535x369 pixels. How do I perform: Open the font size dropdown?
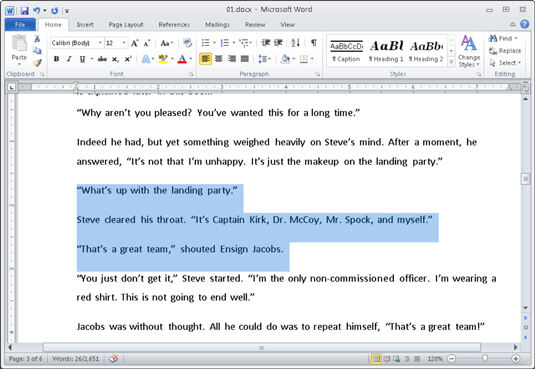point(116,43)
